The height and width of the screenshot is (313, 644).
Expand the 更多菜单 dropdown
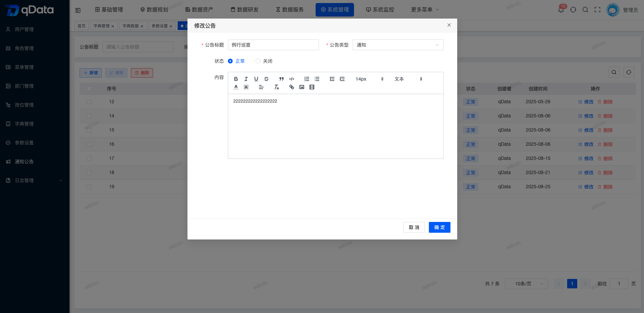425,10
